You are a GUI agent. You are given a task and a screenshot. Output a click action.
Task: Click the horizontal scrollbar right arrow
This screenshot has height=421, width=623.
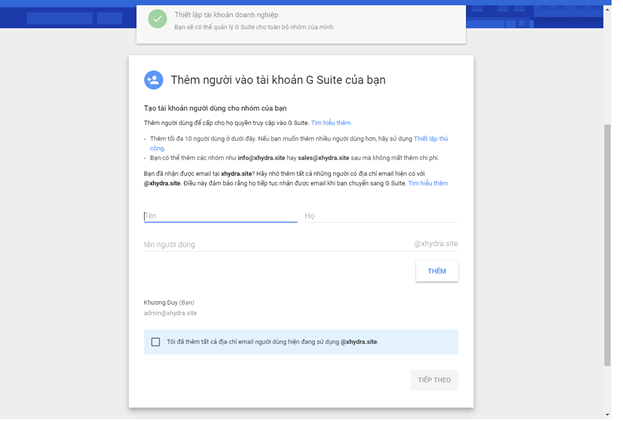598,417
